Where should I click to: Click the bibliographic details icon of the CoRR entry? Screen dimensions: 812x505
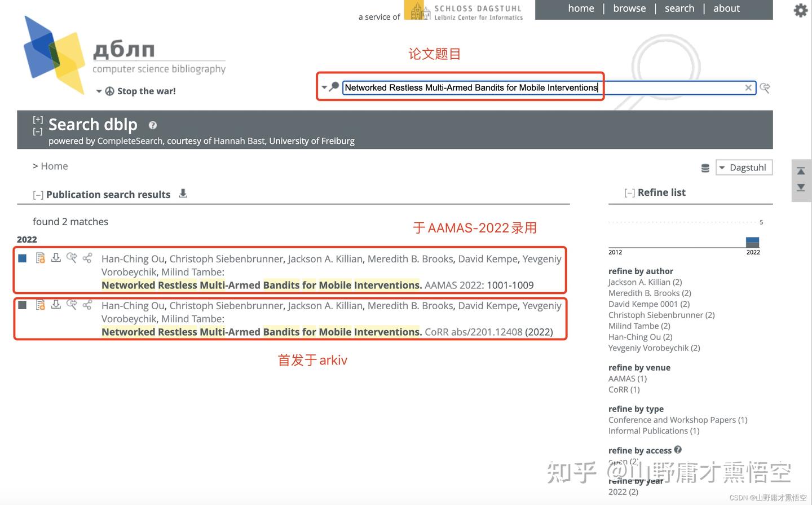tap(39, 305)
